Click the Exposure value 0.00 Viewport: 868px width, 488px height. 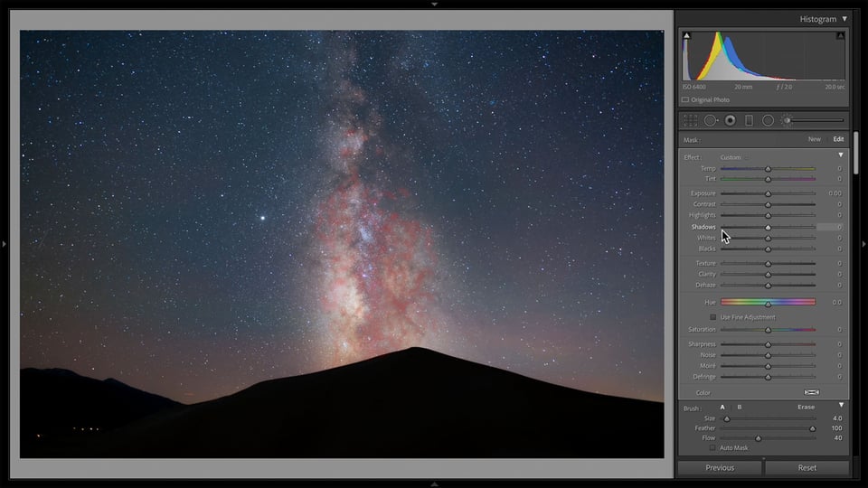[835, 193]
